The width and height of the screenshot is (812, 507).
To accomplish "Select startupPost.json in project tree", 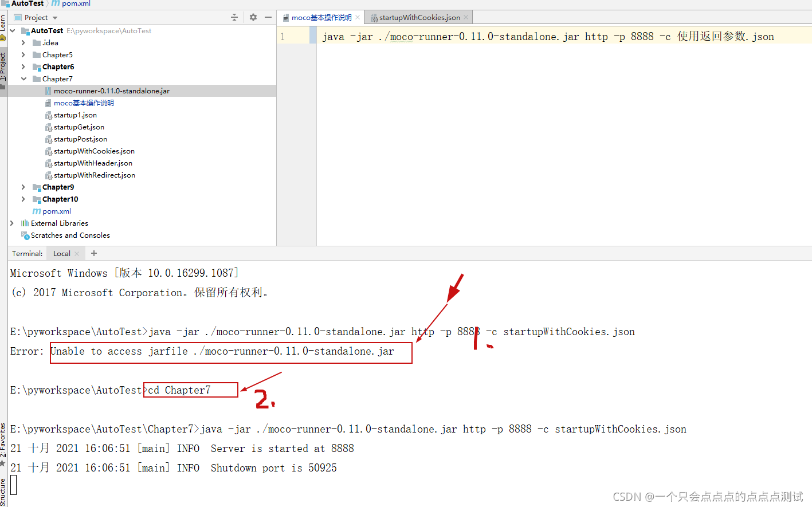I will 80,139.
